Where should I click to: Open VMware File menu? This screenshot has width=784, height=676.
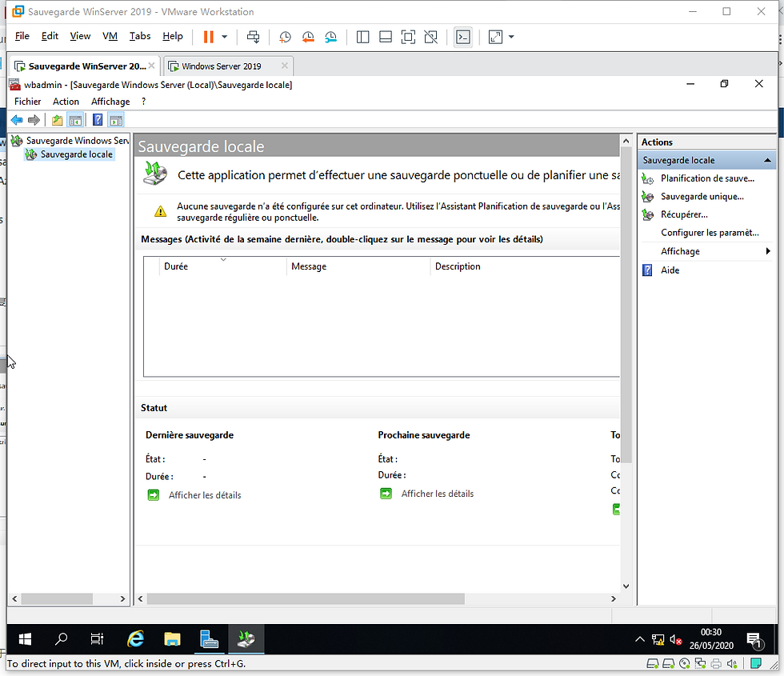22,36
